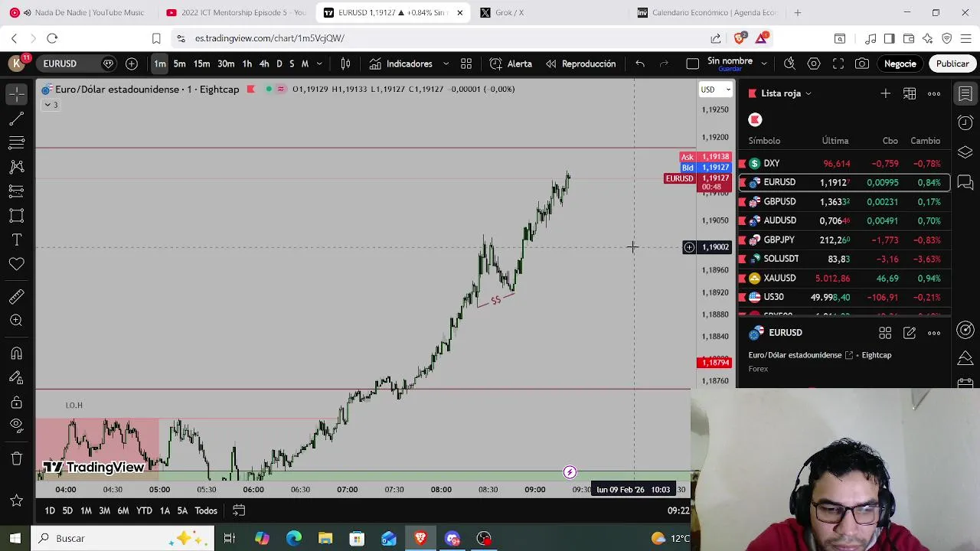980x551 pixels.
Task: Select the D daily timeframe
Action: pos(279,64)
